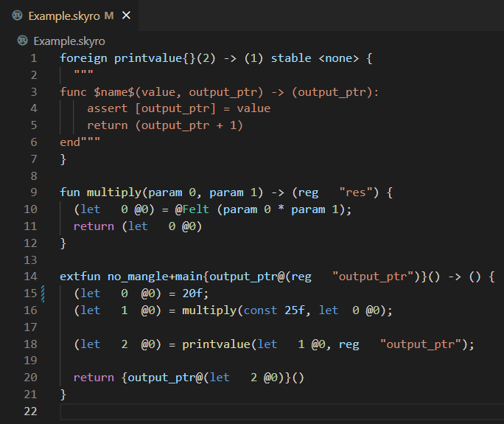This screenshot has width=504, height=424.
Task: Click the M modified indicator in tab
Action: click(109, 15)
